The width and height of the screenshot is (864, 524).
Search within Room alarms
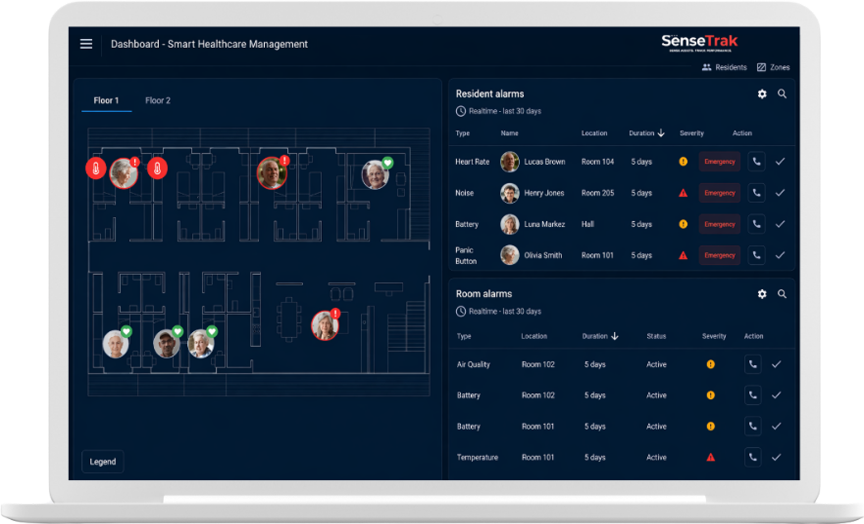(782, 294)
